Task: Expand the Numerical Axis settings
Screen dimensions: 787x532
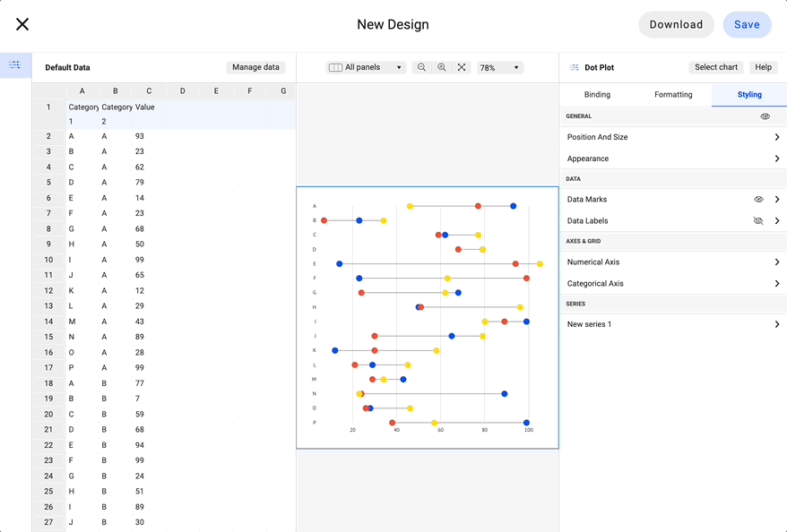Action: click(x=670, y=262)
